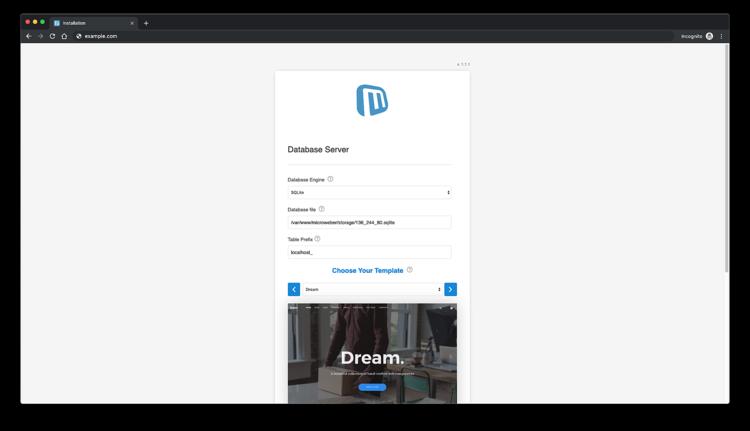Click help icon beside Choose Your Template
Viewport: 750px width, 431px height.
coord(410,270)
